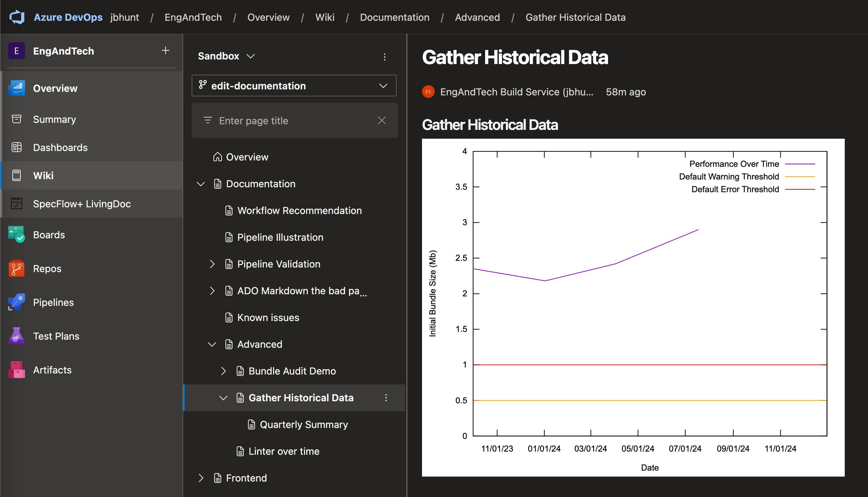Click the plus icon beside EngAndTech
Image resolution: width=868 pixels, height=497 pixels.
(165, 51)
